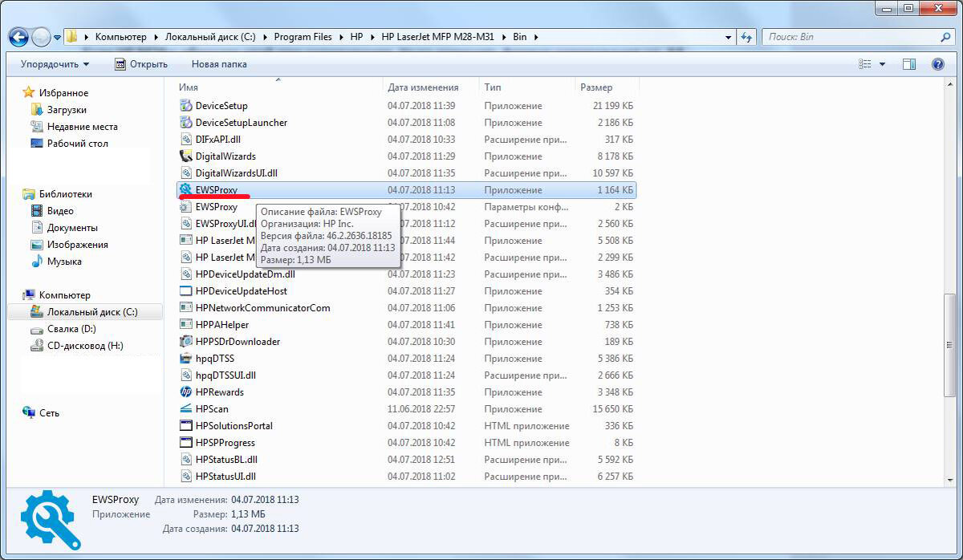Select HPDeviceUpdateDm.dll file name
Image resolution: width=963 pixels, height=560 pixels.
(x=246, y=274)
